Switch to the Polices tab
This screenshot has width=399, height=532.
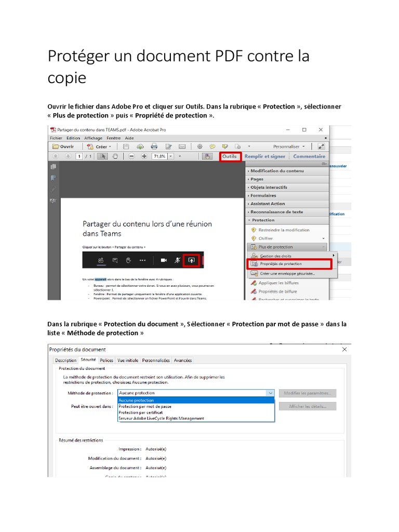click(x=107, y=361)
